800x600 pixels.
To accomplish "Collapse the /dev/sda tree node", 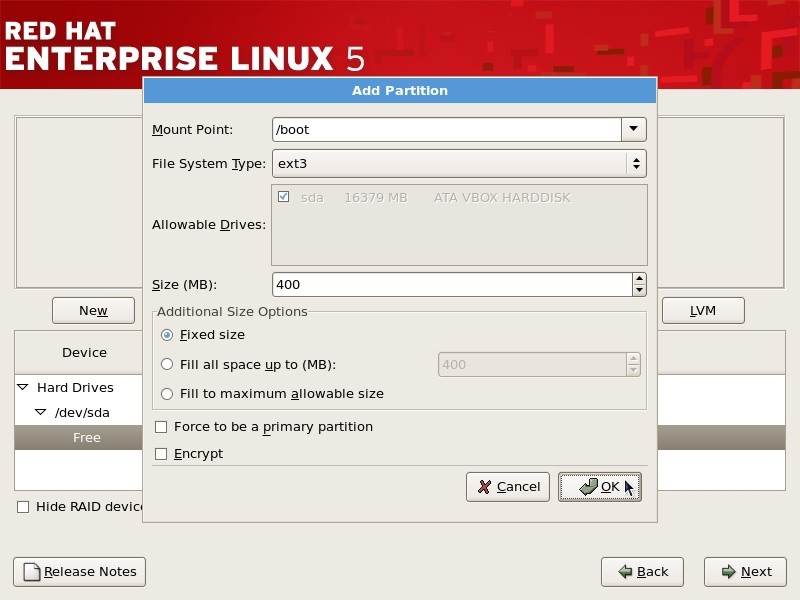I will [x=41, y=412].
